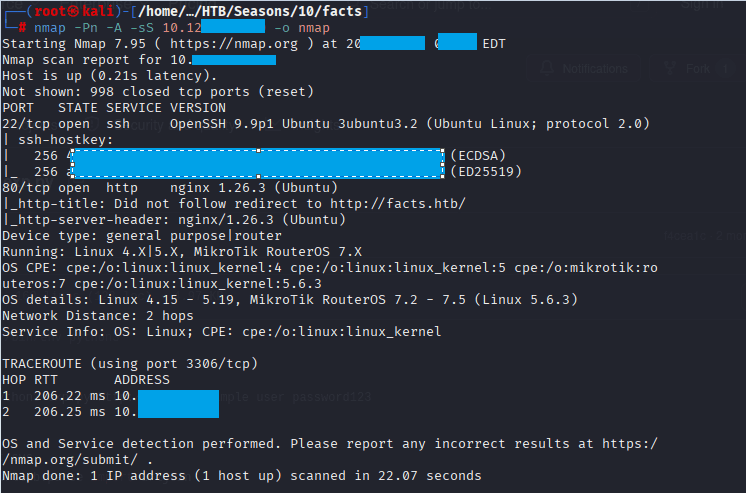This screenshot has height=493, width=746.
Task: Grab the top-left handle of the selected box
Action: pyautogui.click(x=73, y=150)
